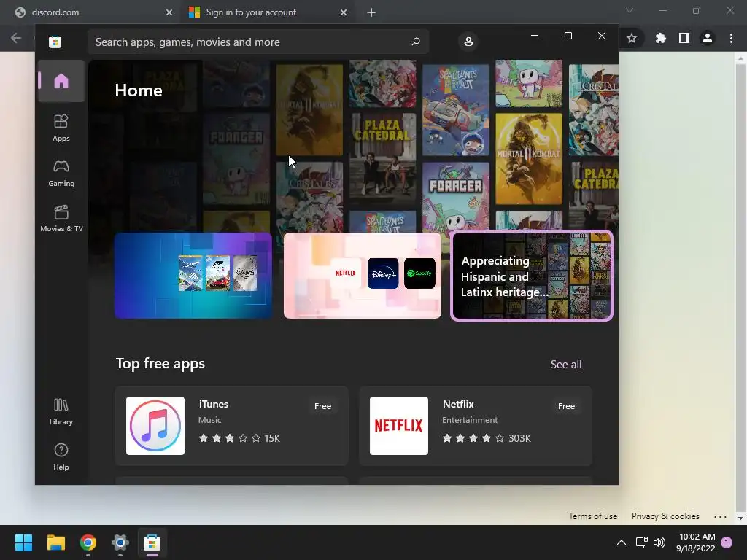Open the Home section in the Store sidebar
The height and width of the screenshot is (560, 747).
point(61,82)
